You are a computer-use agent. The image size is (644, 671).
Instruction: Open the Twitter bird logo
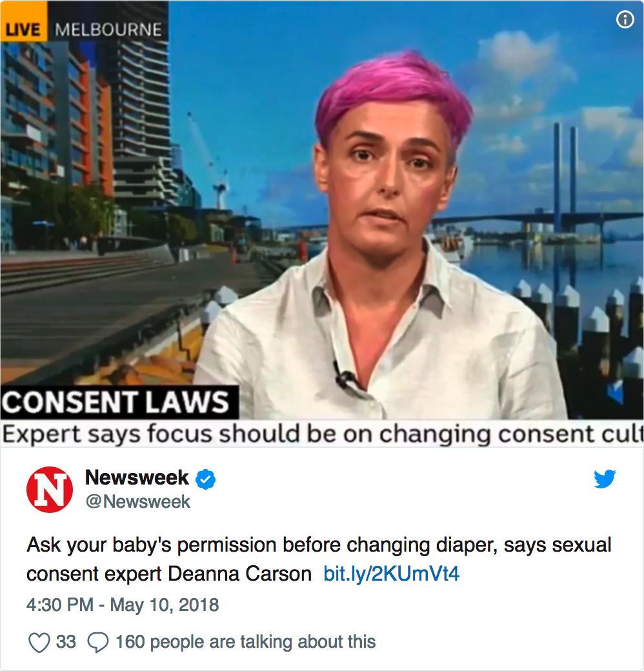(605, 479)
